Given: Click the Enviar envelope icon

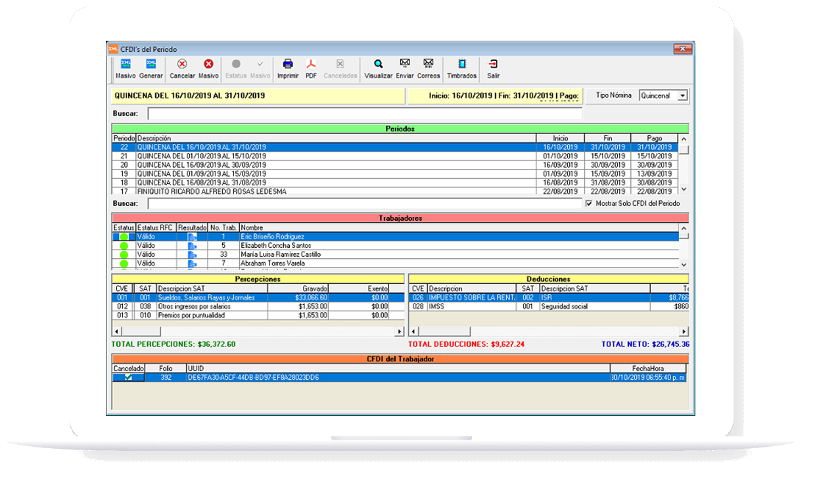Looking at the screenshot, I should click(x=405, y=63).
